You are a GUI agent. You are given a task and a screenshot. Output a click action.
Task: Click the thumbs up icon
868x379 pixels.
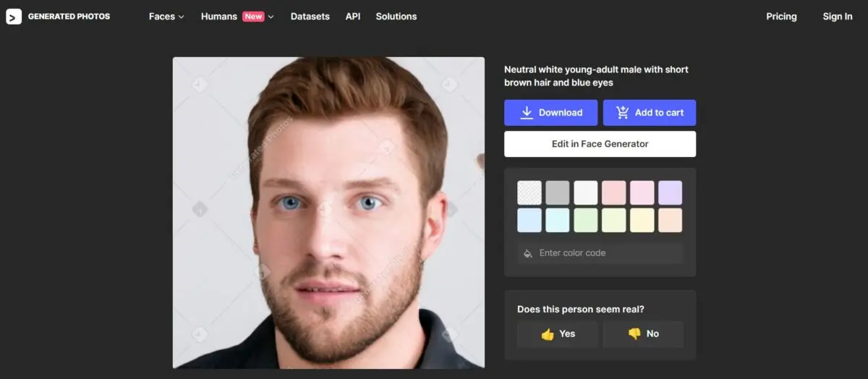tap(547, 334)
